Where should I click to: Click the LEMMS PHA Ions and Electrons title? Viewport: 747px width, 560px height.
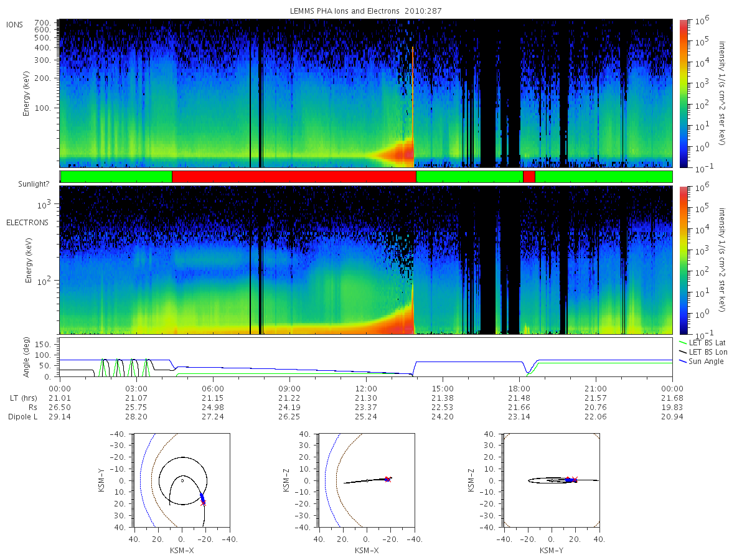366,11
